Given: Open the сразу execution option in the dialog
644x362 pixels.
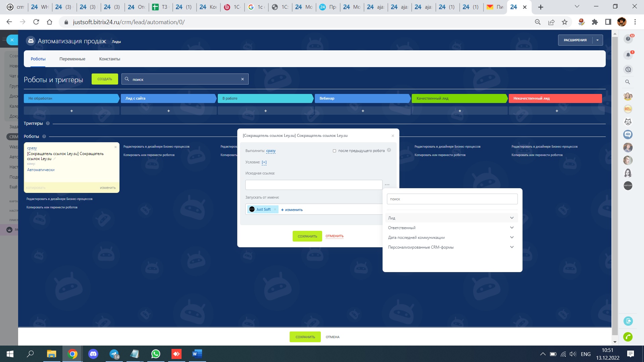Looking at the screenshot, I should coord(271,151).
